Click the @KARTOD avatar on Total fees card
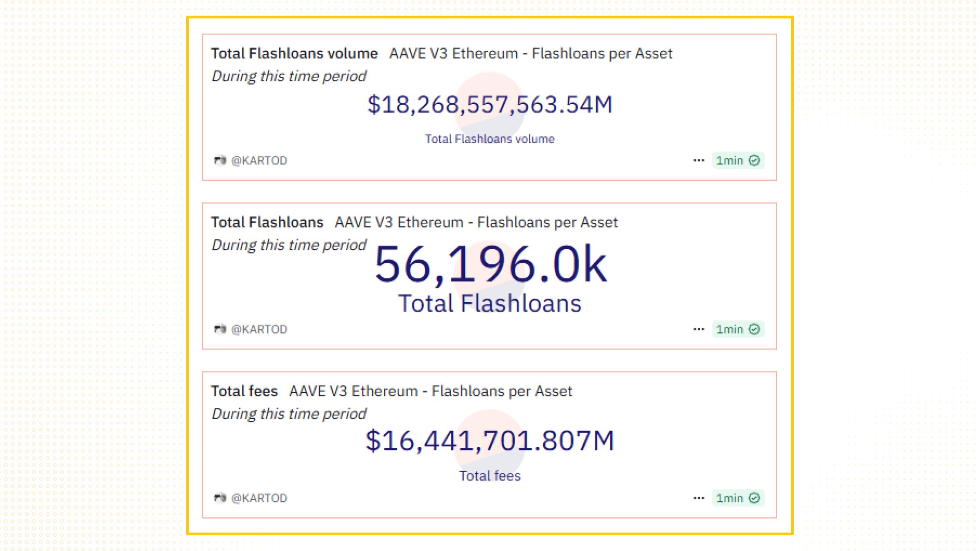The image size is (980, 551). pyautogui.click(x=221, y=498)
